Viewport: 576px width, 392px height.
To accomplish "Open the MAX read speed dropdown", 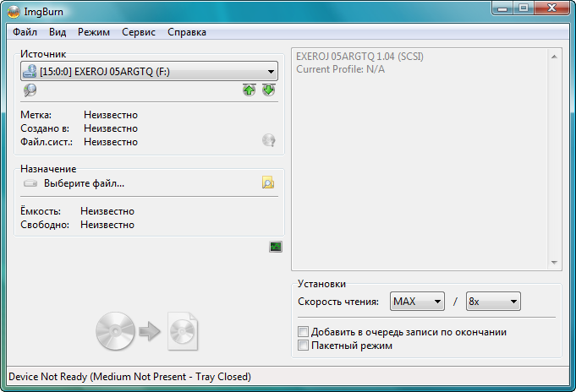I will (x=417, y=302).
